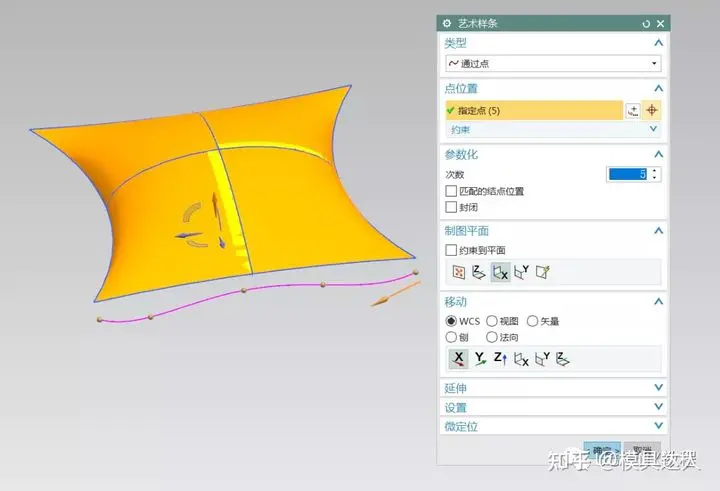Select the middle spline defining point
The width and height of the screenshot is (720, 491).
pyautogui.click(x=244, y=290)
